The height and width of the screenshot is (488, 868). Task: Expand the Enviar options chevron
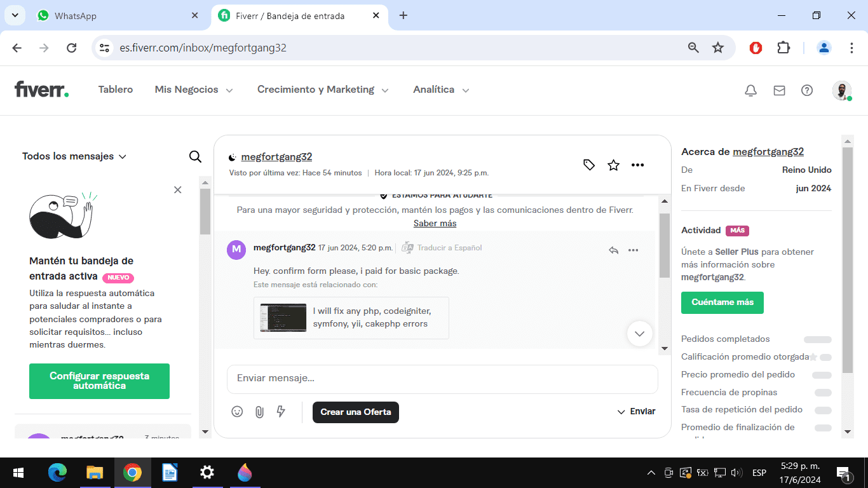pos(621,412)
